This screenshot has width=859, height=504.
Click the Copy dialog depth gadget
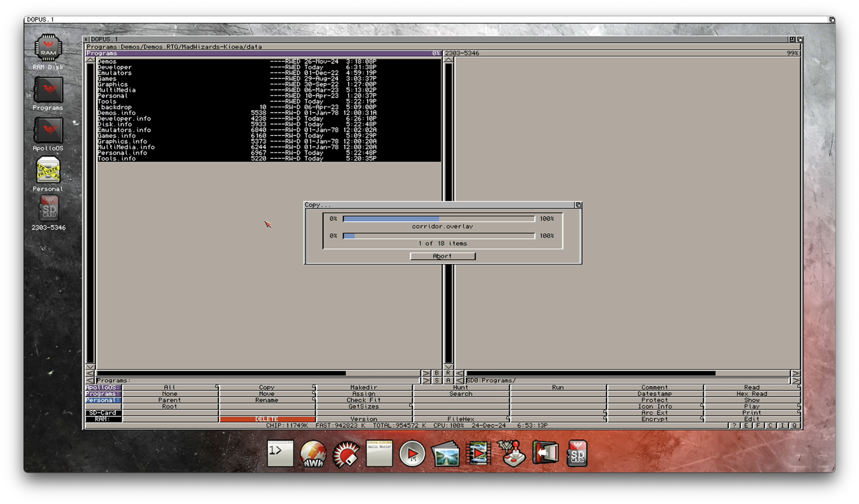pos(578,205)
